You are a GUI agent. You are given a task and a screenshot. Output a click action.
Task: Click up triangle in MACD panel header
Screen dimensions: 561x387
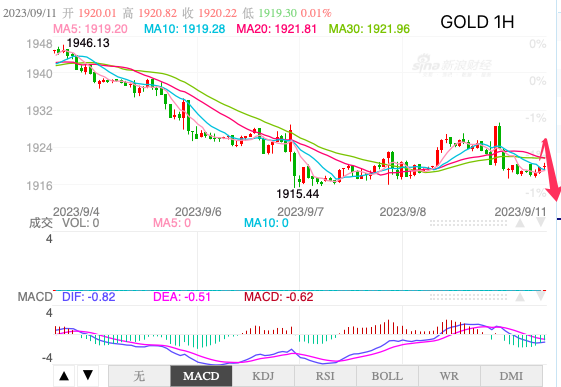tap(520, 297)
